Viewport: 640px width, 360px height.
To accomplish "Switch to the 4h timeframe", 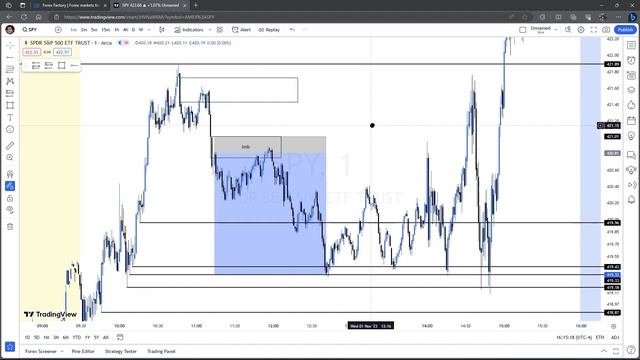I will 125,30.
